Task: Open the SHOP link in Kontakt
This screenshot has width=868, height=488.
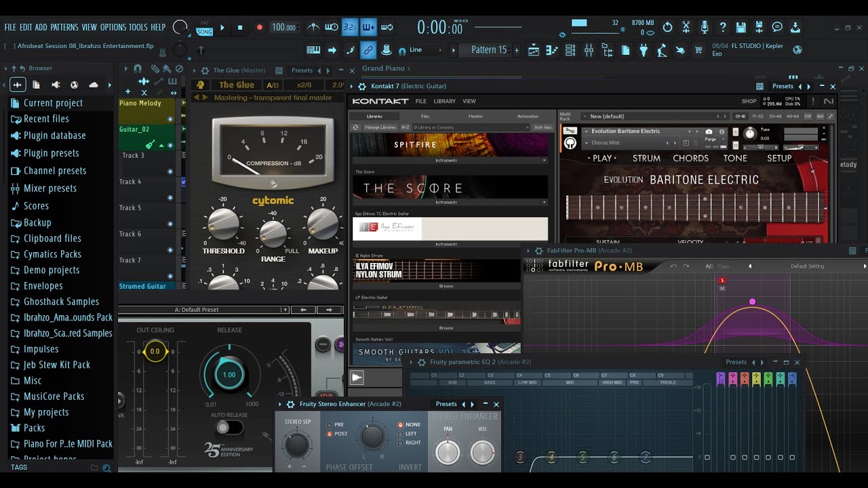Action: point(749,102)
